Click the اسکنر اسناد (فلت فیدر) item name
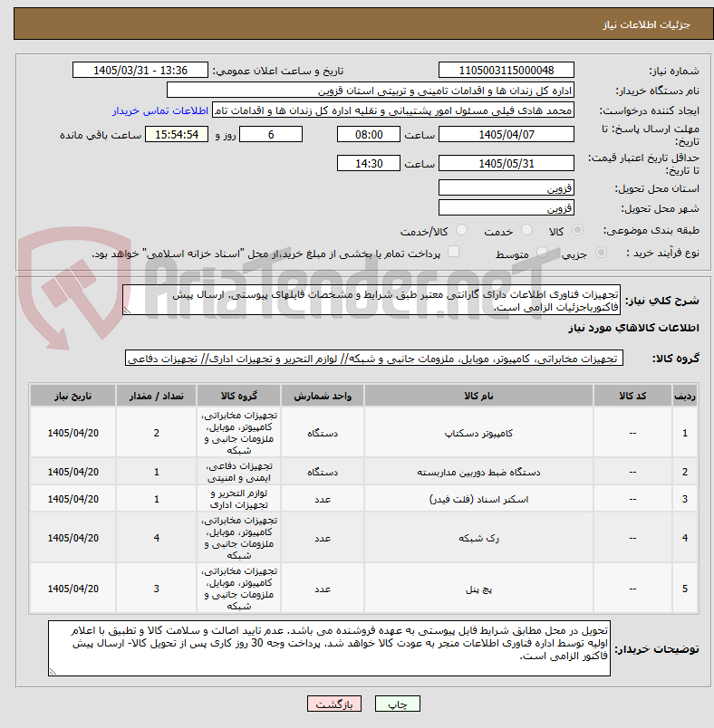The height and width of the screenshot is (728, 714). pyautogui.click(x=478, y=499)
